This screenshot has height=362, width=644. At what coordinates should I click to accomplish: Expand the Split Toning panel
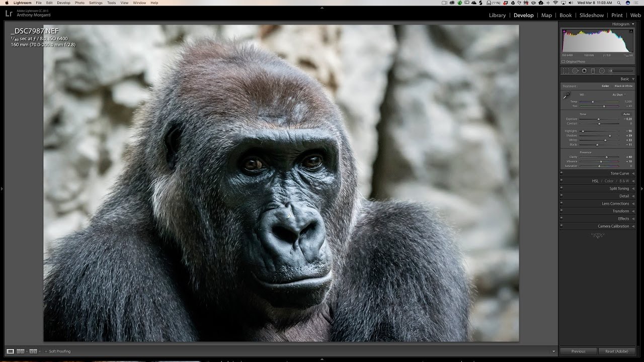(633, 189)
